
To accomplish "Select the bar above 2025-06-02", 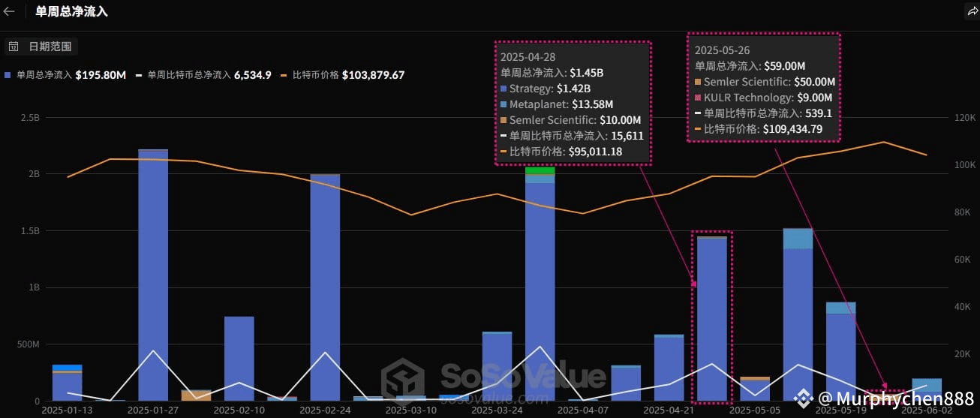I will tap(927, 390).
